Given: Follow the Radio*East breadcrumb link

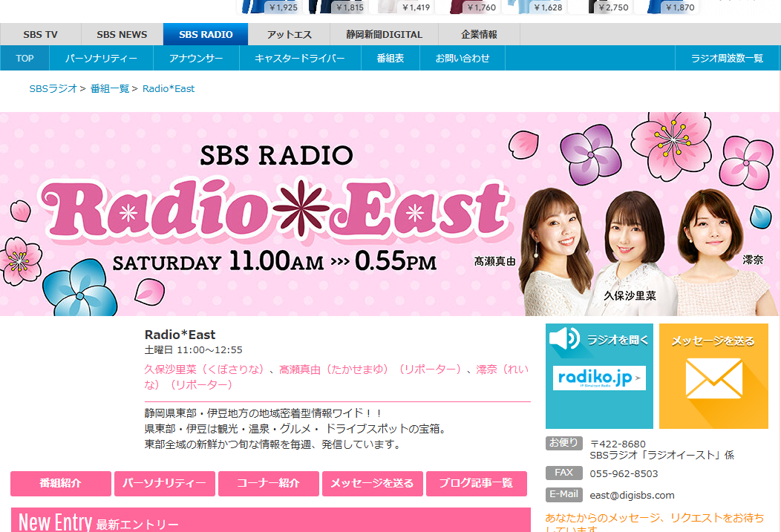Looking at the screenshot, I should click(169, 88).
